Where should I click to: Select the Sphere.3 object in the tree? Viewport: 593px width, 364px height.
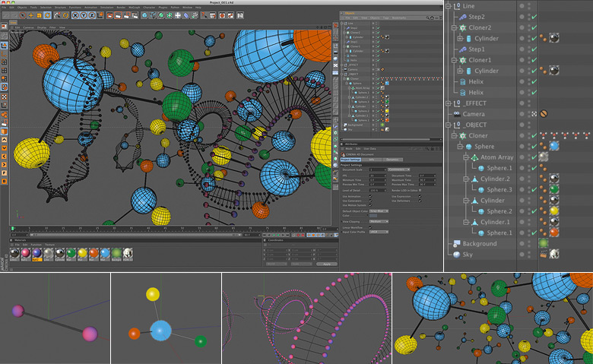(x=500, y=189)
